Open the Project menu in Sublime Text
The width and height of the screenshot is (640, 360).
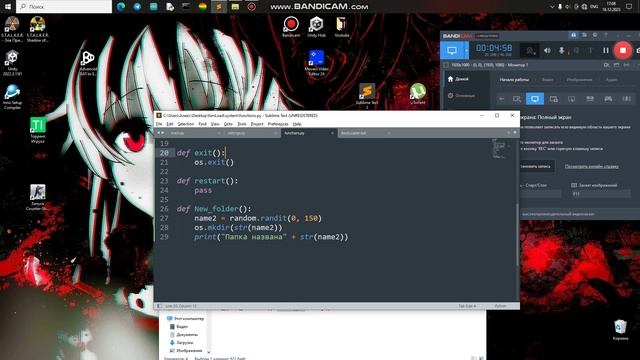pos(257,124)
